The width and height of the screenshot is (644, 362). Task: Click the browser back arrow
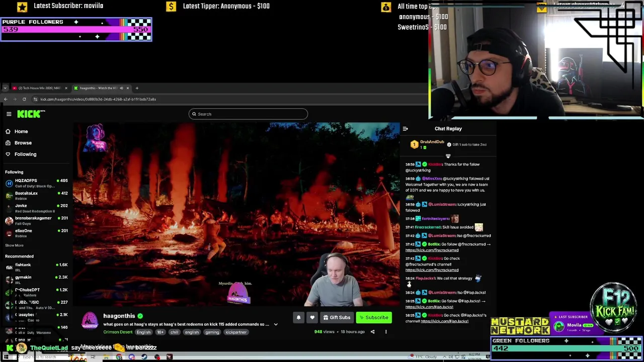coord(6,99)
